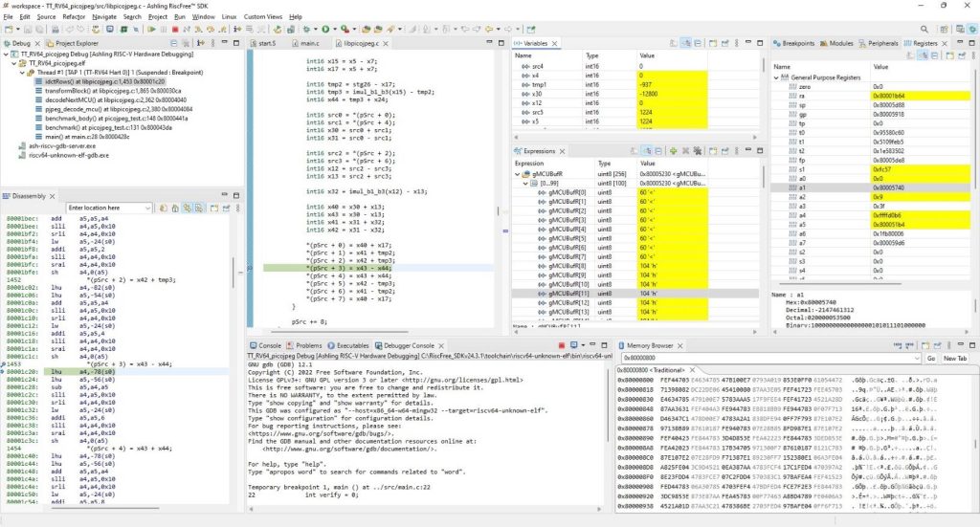Collapse the General Purpose Registers group

point(776,77)
